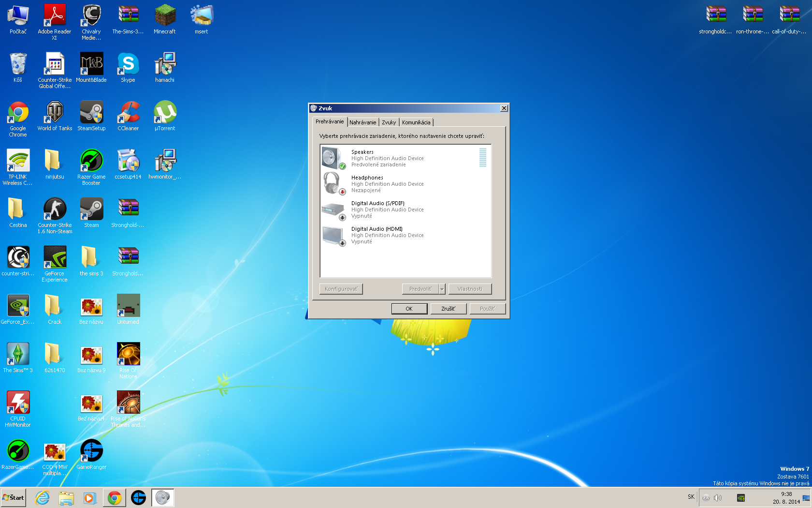Launch Minecraft from desktop
Viewport: 812px width, 508px height.
coord(165,19)
